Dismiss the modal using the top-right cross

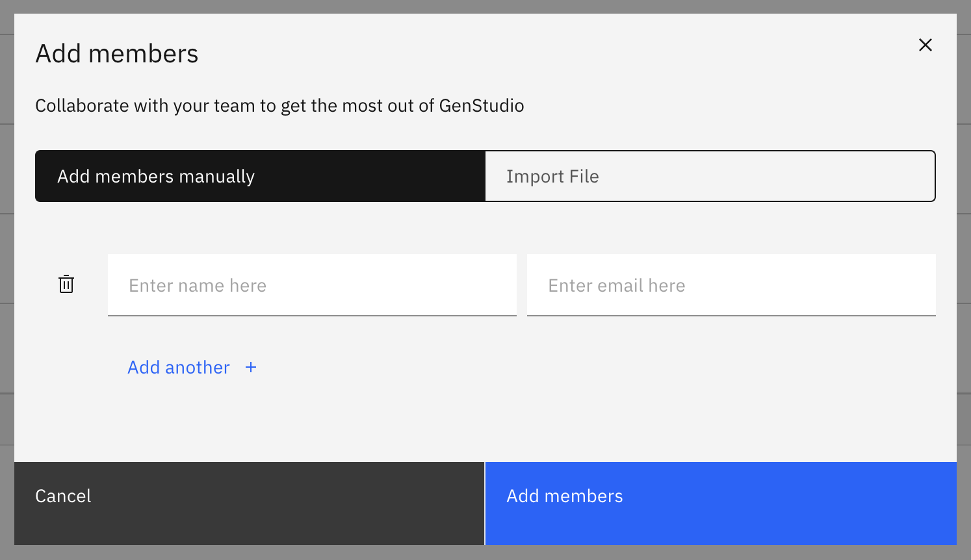click(925, 45)
